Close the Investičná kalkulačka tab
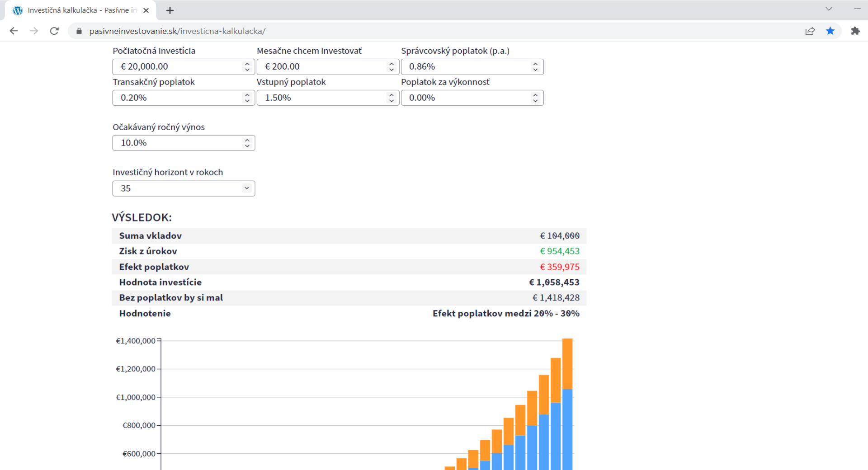Screen dimensions: 868x470 click(x=146, y=10)
